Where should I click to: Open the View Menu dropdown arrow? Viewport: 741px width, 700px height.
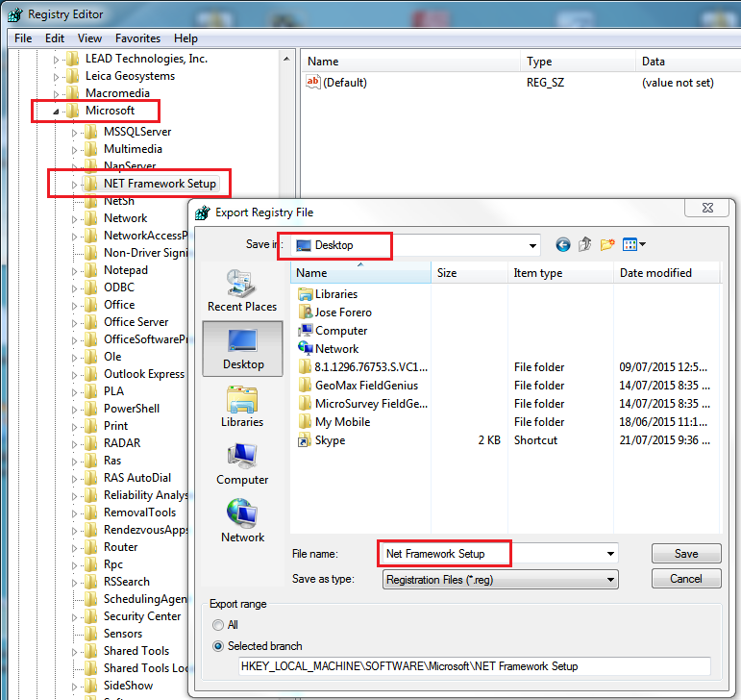tap(642, 245)
